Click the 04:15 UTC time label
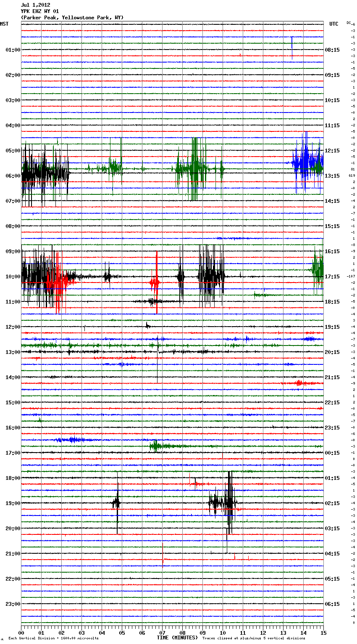The height and width of the screenshot is (644, 357). [x=332, y=554]
